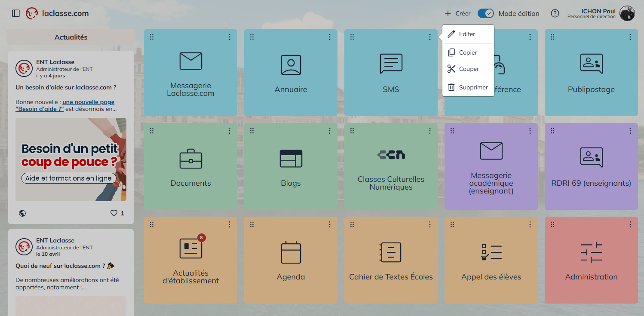Open options menu on Cahier de Textes Écoles tile
This screenshot has width=644, height=316.
[x=430, y=224]
